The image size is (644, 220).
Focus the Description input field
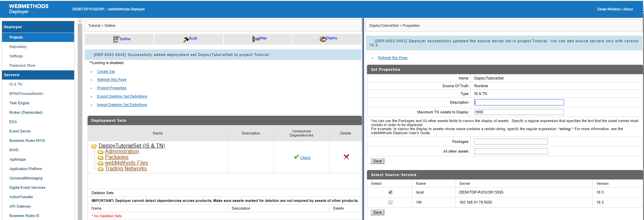[519, 102]
